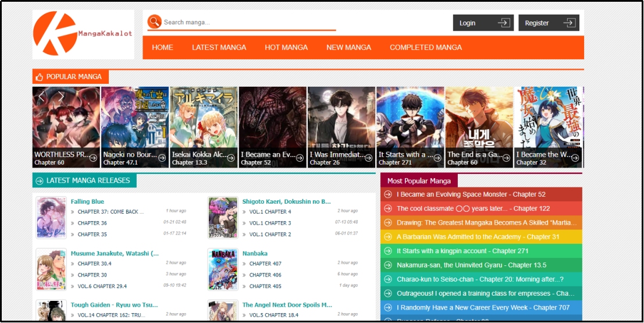Screen dimensions: 644x323
Task: Open Musume Janakute CHAPTER 30.4
Action: 94,264
